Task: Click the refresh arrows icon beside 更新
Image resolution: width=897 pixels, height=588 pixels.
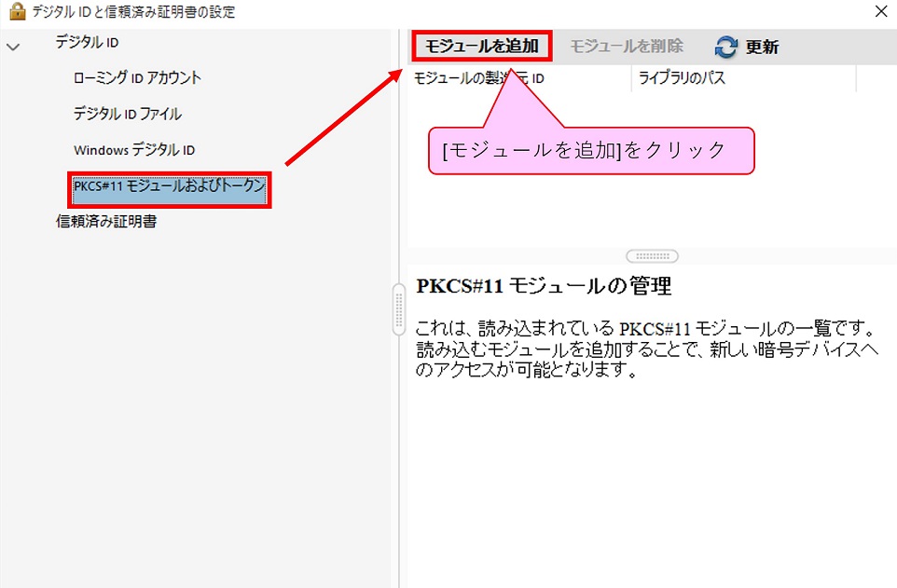Action: tap(726, 47)
